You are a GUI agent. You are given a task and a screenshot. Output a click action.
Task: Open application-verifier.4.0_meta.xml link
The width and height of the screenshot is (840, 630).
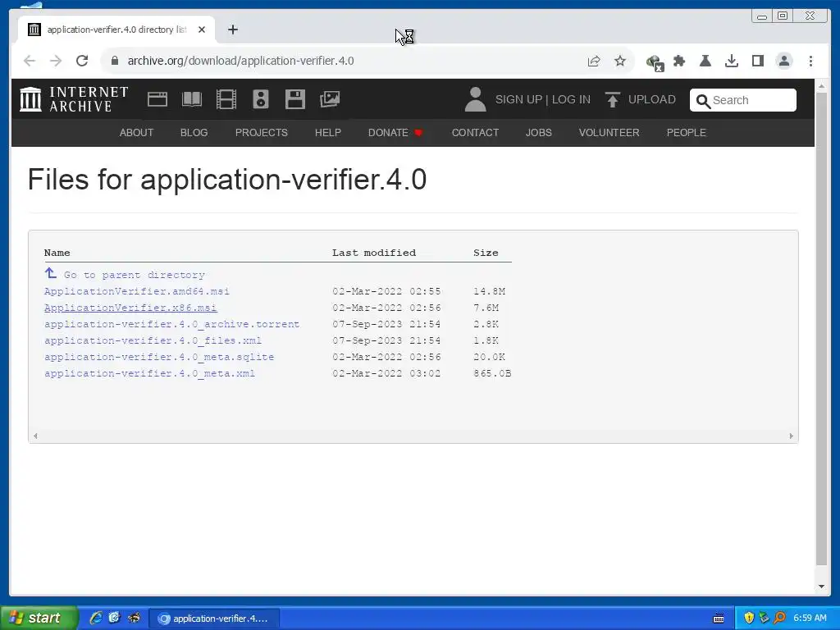149,373
